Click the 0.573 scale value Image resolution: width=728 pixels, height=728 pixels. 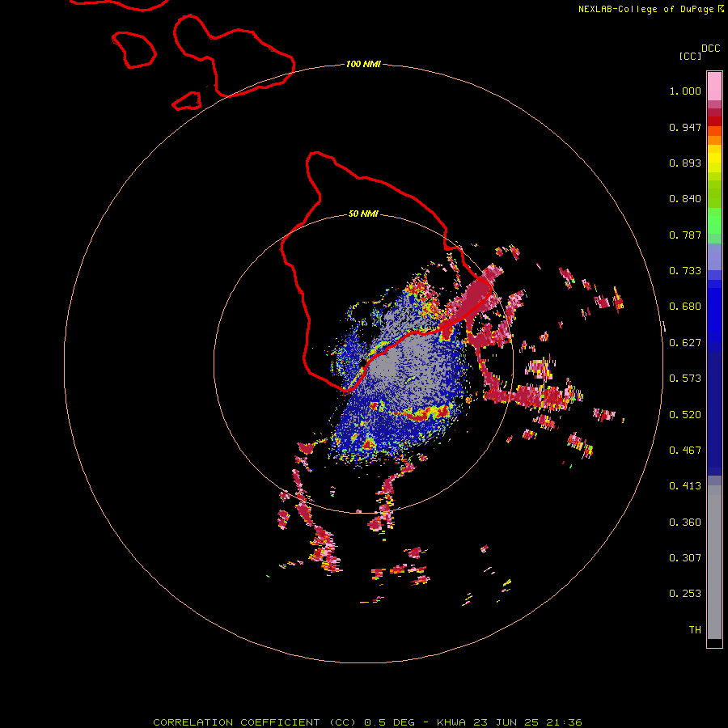685,379
